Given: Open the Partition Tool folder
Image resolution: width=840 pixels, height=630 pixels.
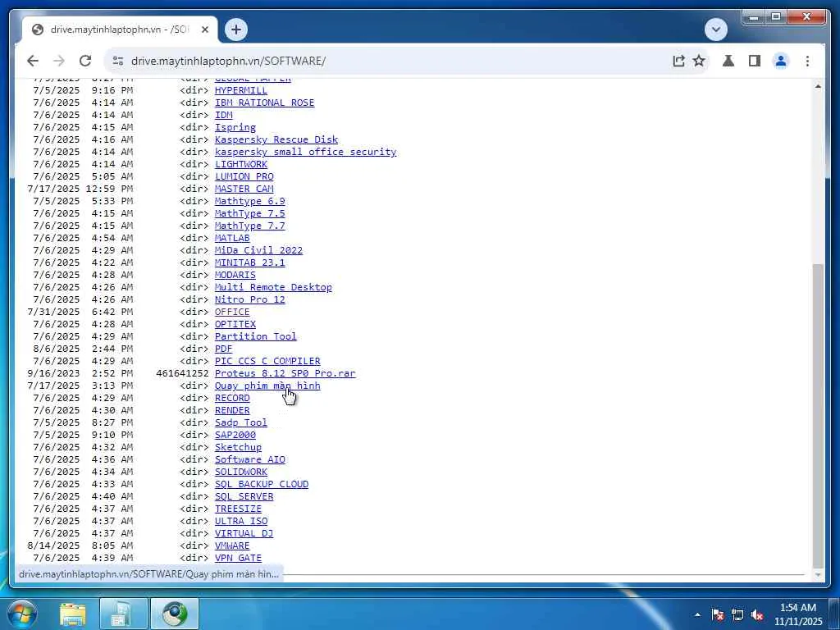Looking at the screenshot, I should pyautogui.click(x=256, y=337).
